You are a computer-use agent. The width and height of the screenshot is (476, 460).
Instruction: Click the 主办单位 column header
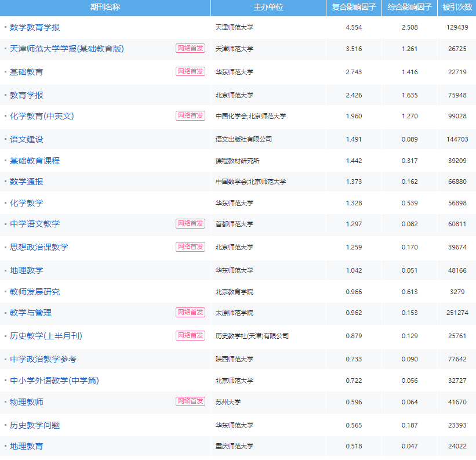click(x=268, y=8)
